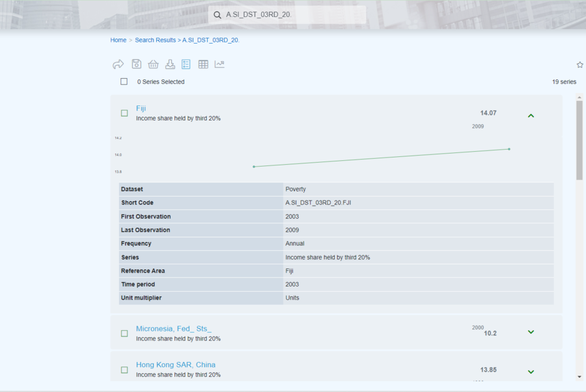Click the favorite star icon
The width and height of the screenshot is (586, 392).
click(x=579, y=64)
